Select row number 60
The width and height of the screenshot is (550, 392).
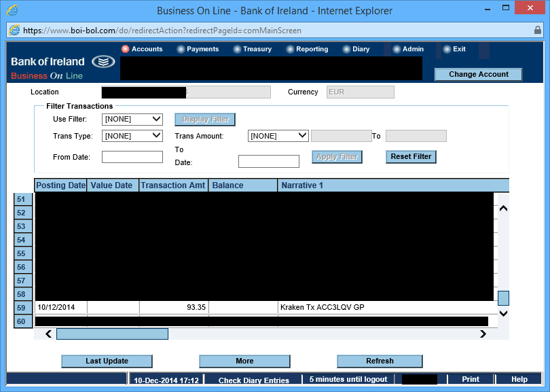tap(23, 321)
